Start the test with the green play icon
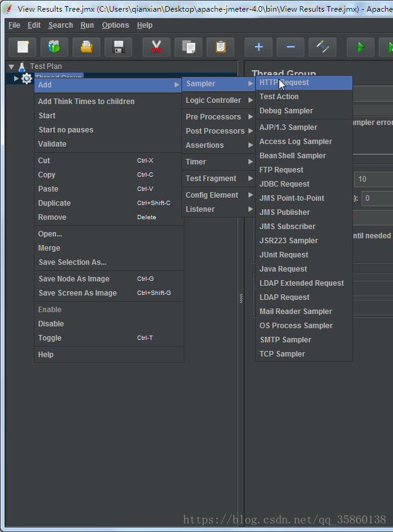This screenshot has width=393, height=532. coord(361,47)
